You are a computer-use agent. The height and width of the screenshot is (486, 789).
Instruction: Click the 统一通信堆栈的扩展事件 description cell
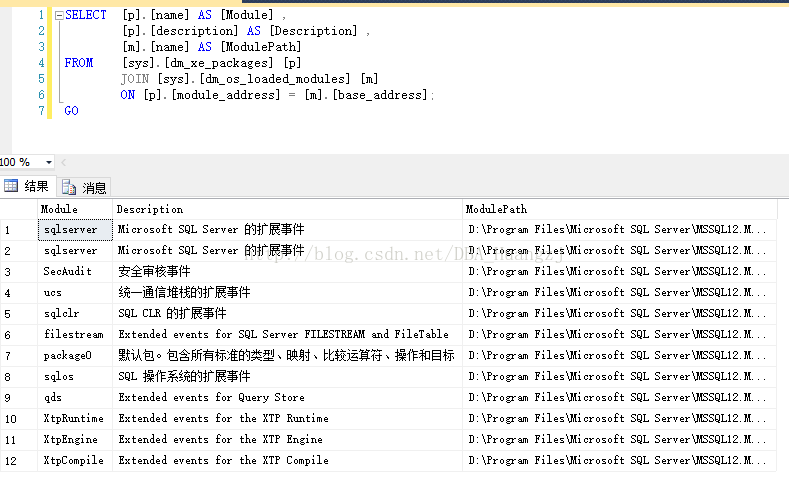pyautogui.click(x=287, y=293)
